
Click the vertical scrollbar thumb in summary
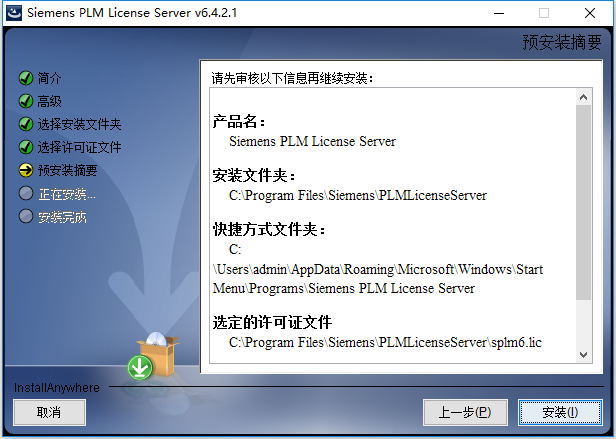583,202
